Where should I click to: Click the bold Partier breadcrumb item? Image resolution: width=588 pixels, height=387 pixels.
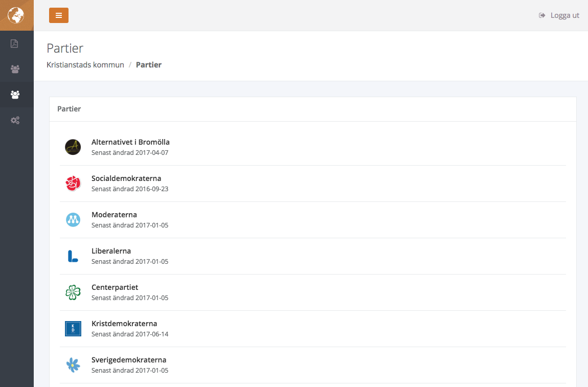click(148, 64)
